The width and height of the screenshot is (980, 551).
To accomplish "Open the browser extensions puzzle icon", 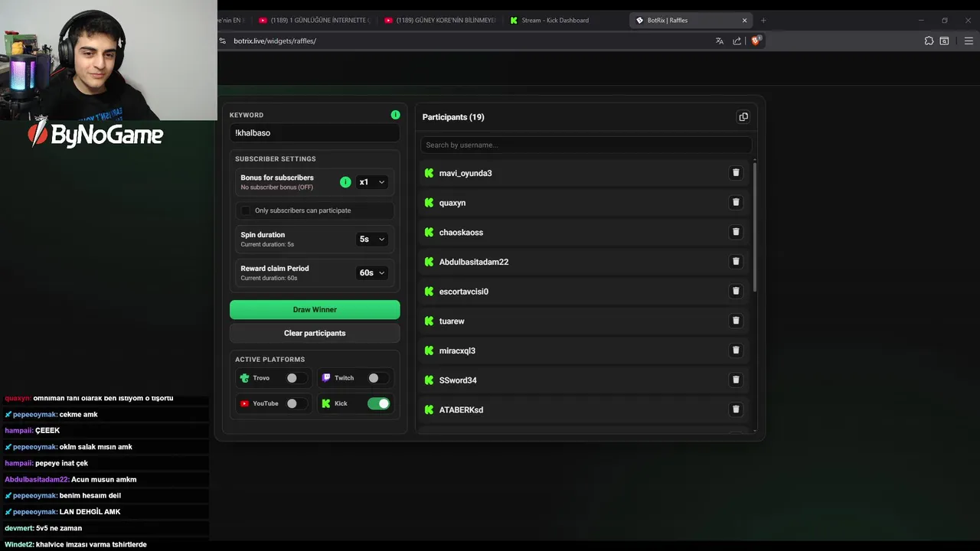I will [x=929, y=41].
